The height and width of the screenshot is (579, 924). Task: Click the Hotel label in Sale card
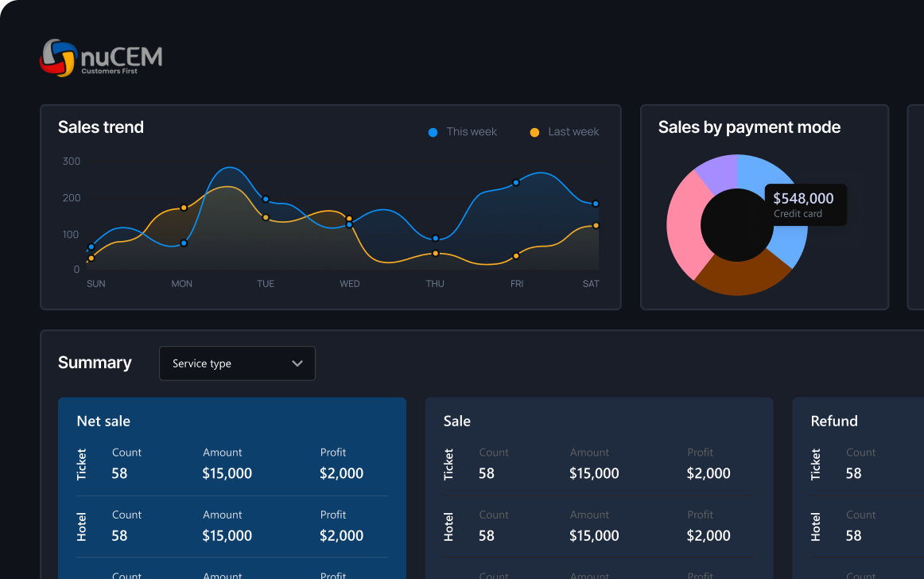click(x=448, y=527)
